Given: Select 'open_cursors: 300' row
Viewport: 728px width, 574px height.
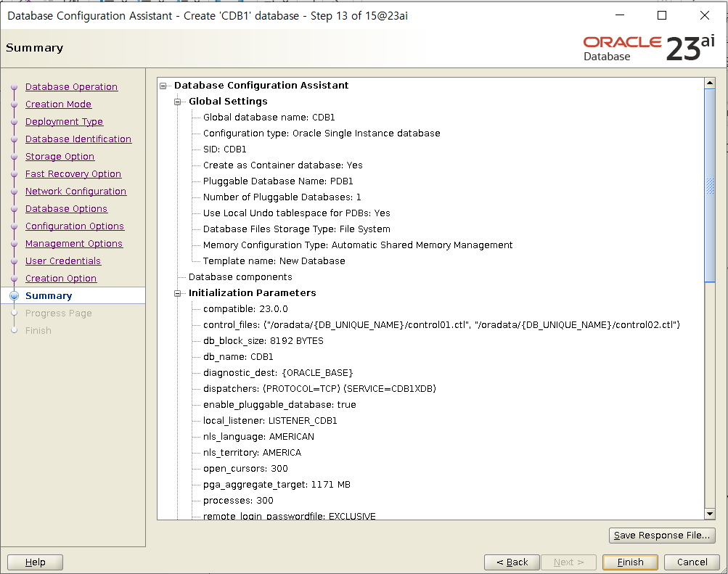Looking at the screenshot, I should tap(245, 469).
